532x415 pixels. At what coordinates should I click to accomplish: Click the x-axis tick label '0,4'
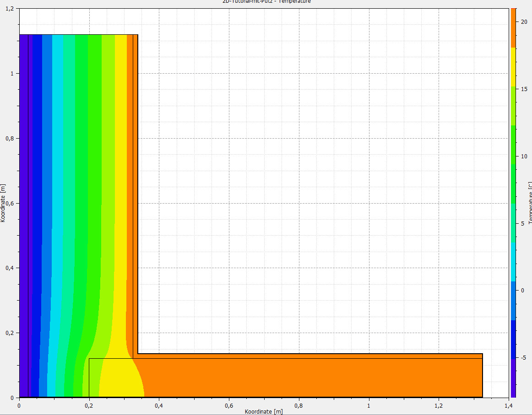tap(159, 405)
